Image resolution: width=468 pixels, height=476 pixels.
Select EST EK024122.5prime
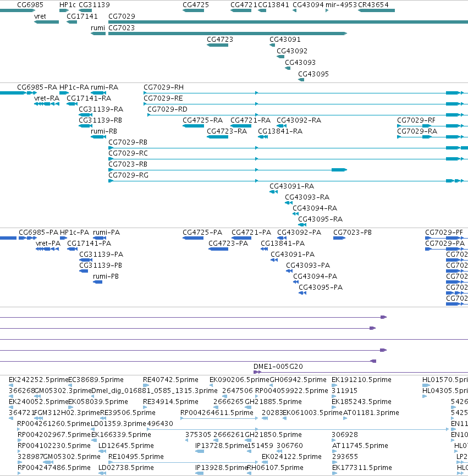pyautogui.click(x=291, y=457)
